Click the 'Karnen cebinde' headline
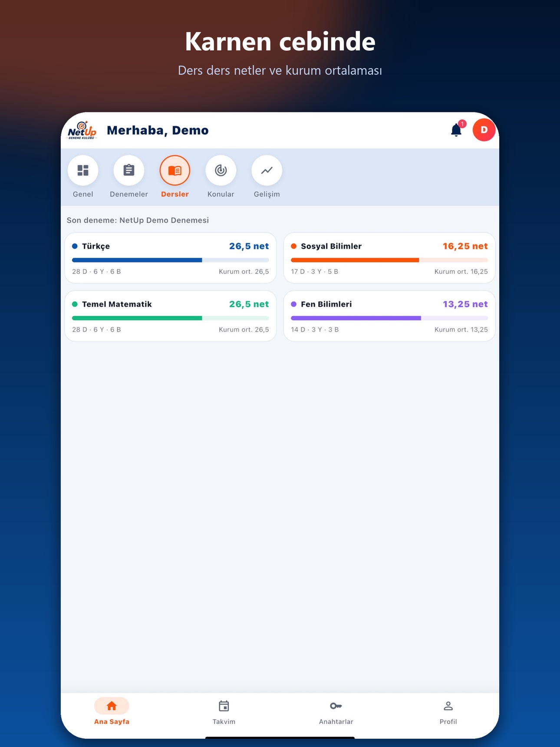Screen dimensions: 560x747 pos(280,42)
